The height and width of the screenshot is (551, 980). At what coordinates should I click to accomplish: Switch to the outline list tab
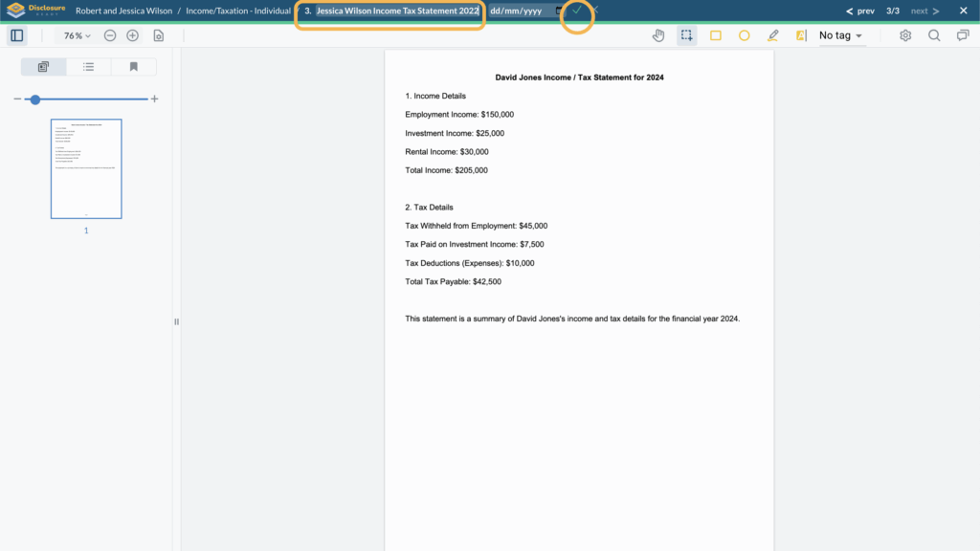coord(88,67)
